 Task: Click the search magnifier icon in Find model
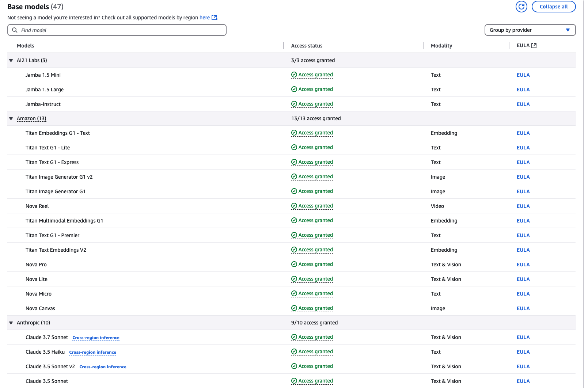(x=15, y=30)
